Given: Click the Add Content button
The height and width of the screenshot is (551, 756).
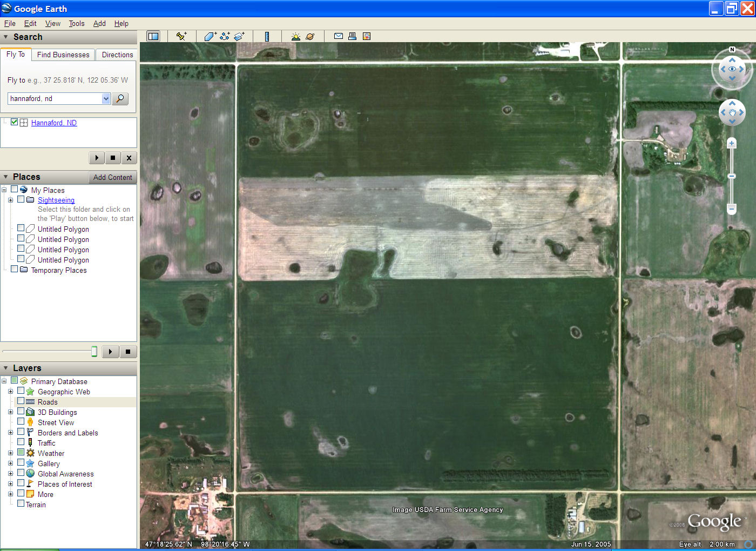Looking at the screenshot, I should pyautogui.click(x=112, y=177).
